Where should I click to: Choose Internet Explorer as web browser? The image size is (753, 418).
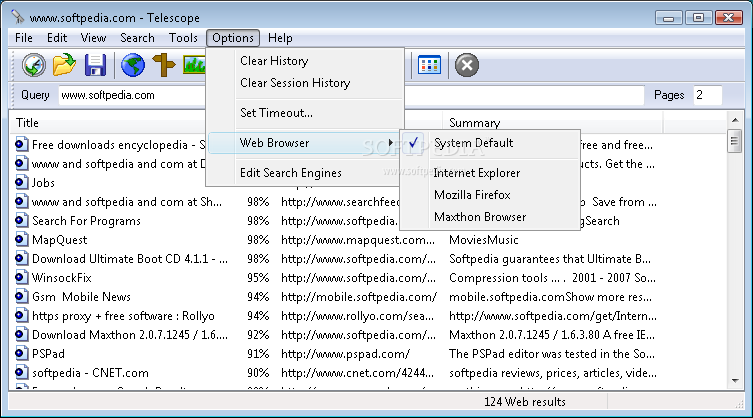point(490,173)
